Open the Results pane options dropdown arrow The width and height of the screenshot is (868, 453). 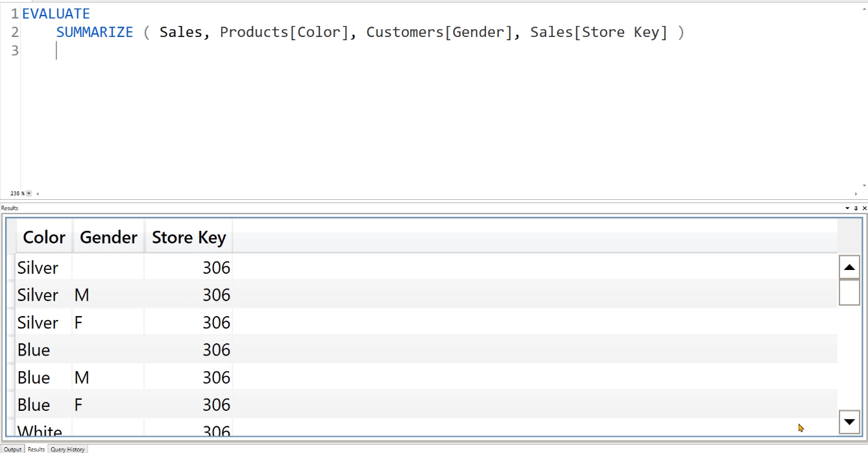pos(847,208)
